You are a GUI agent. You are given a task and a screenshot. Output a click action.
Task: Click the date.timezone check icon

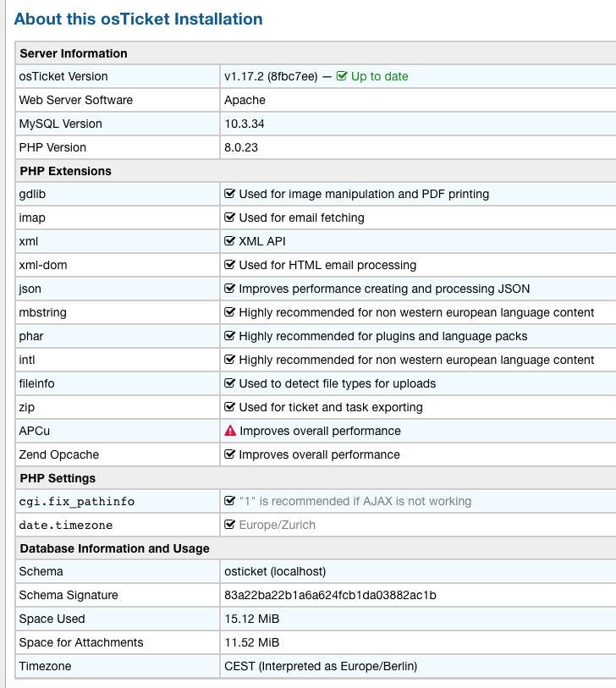[x=230, y=525]
